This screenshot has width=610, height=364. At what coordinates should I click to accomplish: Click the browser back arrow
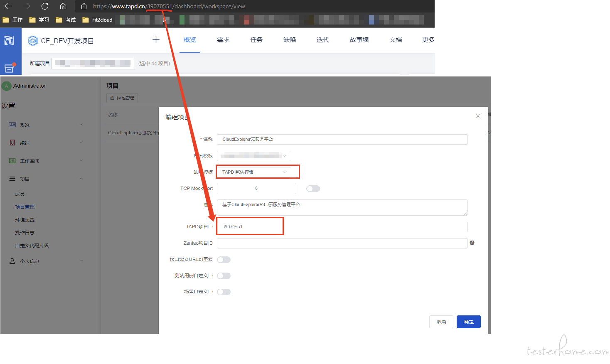click(8, 6)
